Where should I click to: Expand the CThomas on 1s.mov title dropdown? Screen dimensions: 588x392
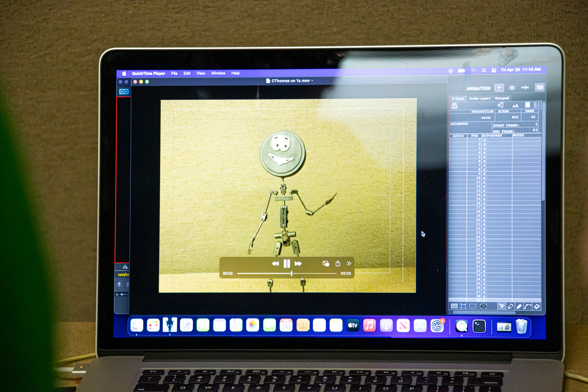click(312, 81)
